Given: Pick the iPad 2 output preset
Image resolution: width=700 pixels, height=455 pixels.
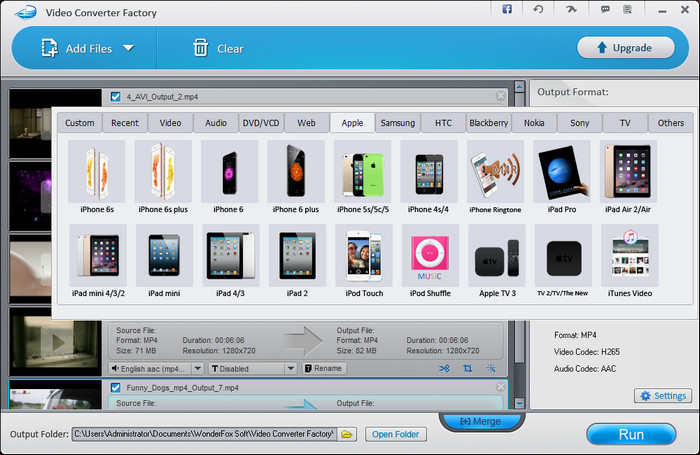Looking at the screenshot, I should 297,261.
